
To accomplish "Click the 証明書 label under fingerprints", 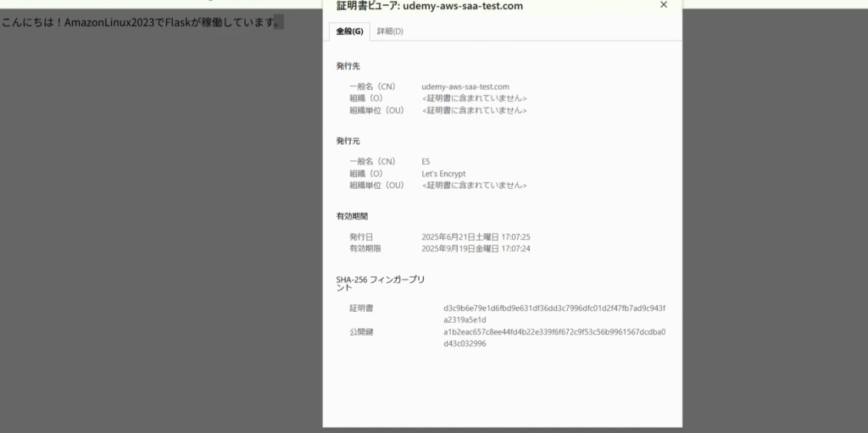I will pos(361,308).
